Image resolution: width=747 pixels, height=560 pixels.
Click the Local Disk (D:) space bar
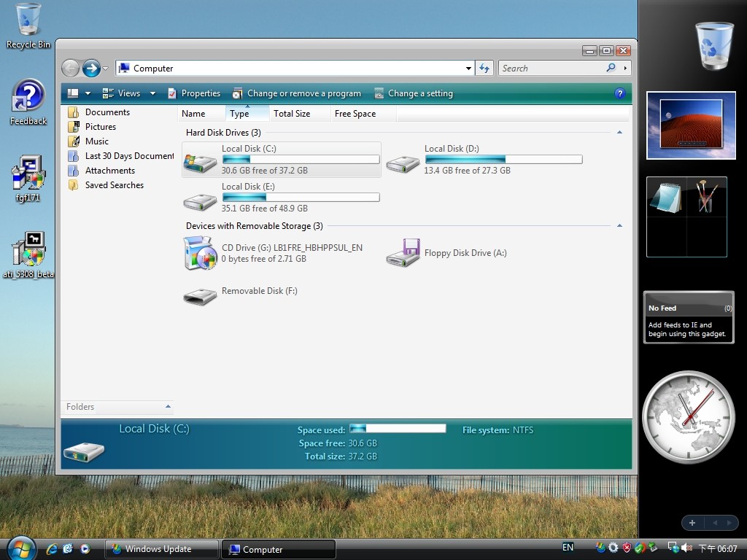[503, 159]
